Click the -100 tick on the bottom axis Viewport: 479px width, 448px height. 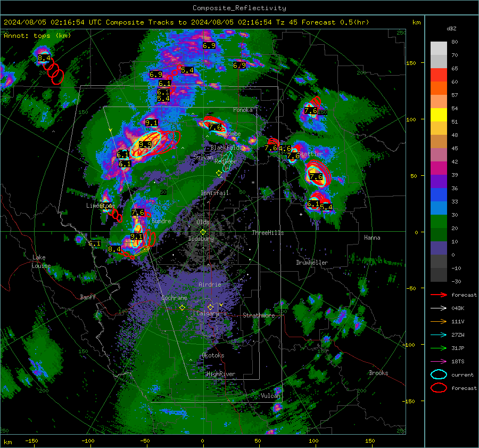click(x=88, y=441)
